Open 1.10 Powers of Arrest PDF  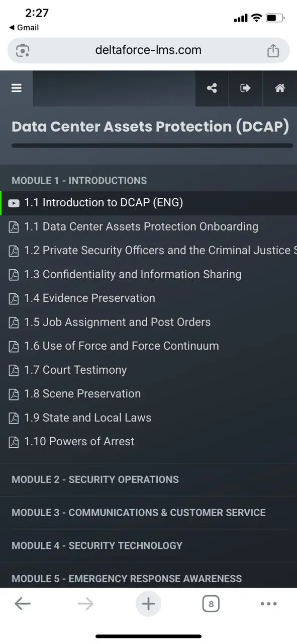pos(148,442)
